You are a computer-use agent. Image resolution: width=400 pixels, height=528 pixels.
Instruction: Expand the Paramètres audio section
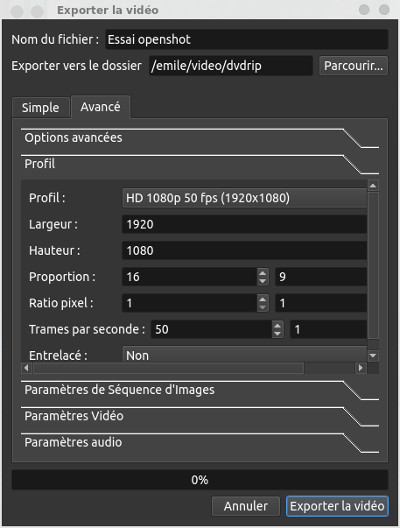tap(200, 442)
